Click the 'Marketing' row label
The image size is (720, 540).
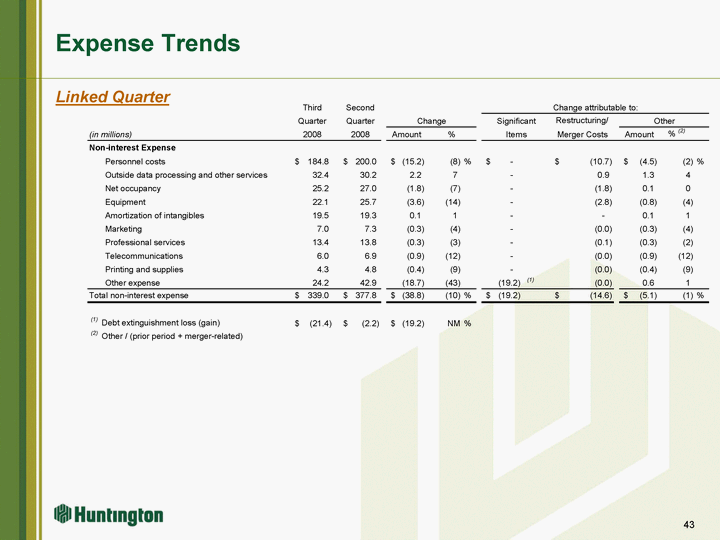[x=123, y=229]
